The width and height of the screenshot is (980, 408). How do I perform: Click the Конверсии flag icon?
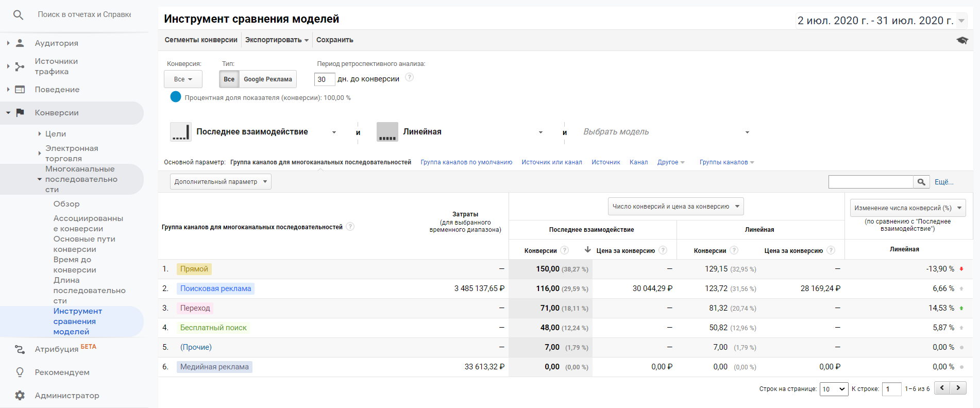[x=20, y=113]
